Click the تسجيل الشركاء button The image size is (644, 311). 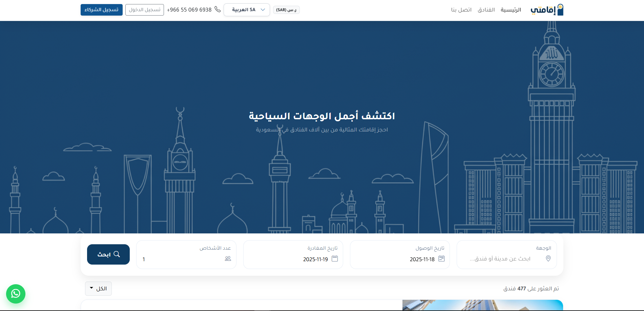coord(101,9)
